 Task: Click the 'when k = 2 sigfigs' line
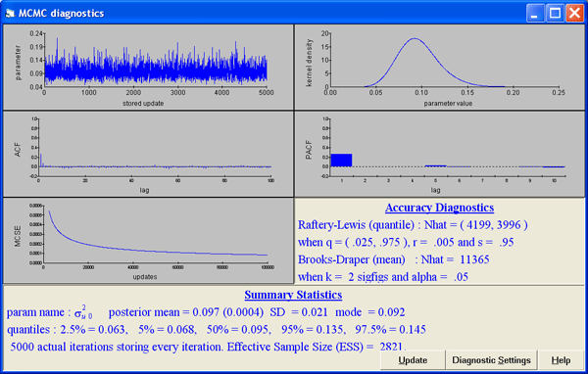pos(383,277)
